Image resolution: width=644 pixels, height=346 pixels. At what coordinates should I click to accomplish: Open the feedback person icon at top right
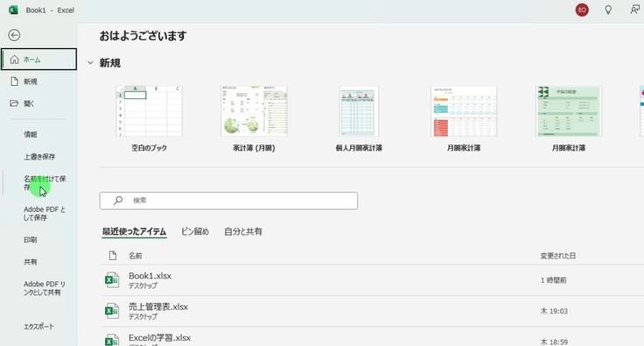635,10
